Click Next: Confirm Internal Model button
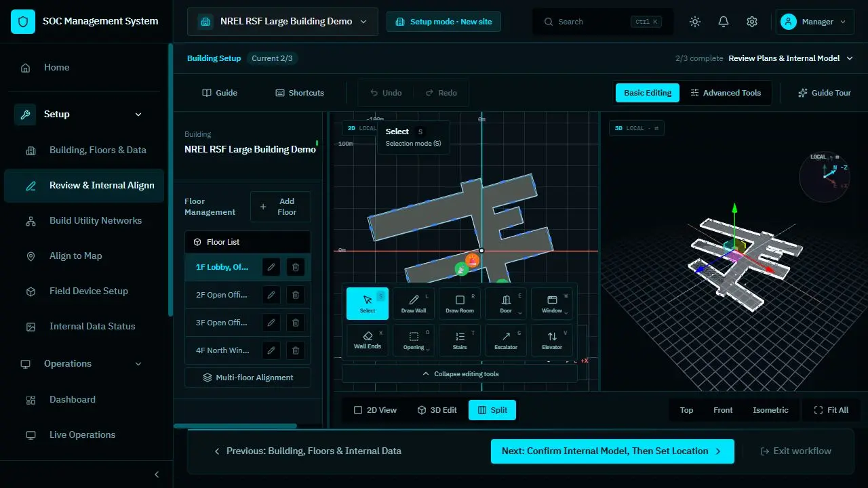Viewport: 868px width, 488px height. (612, 451)
